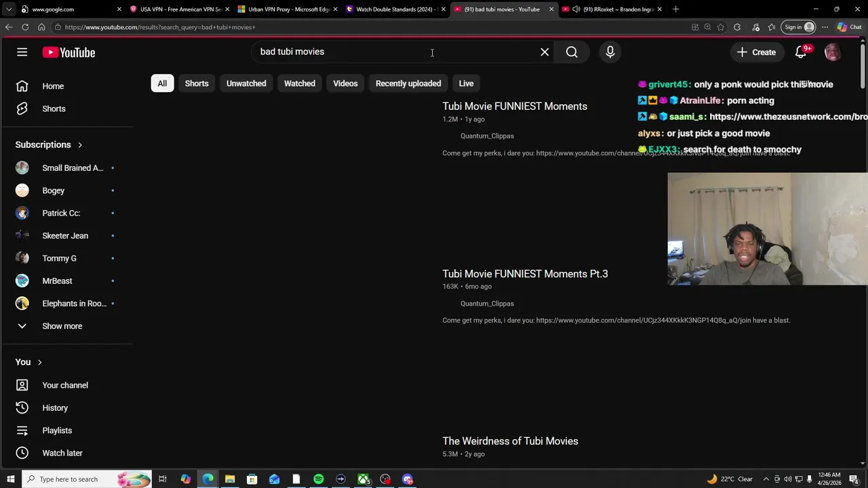Open Tubi Movie FUNNIEST Moments video
This screenshot has width=868, height=488.
pos(515,106)
